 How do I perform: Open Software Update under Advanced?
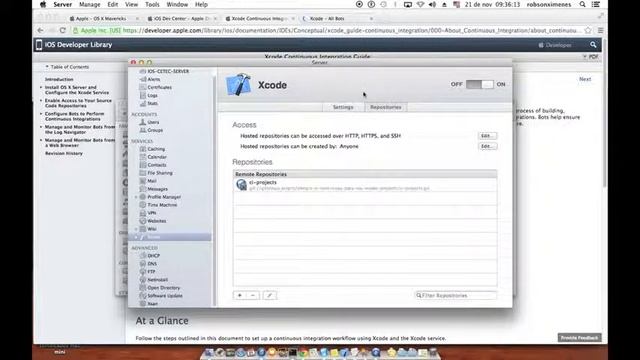coord(164,296)
